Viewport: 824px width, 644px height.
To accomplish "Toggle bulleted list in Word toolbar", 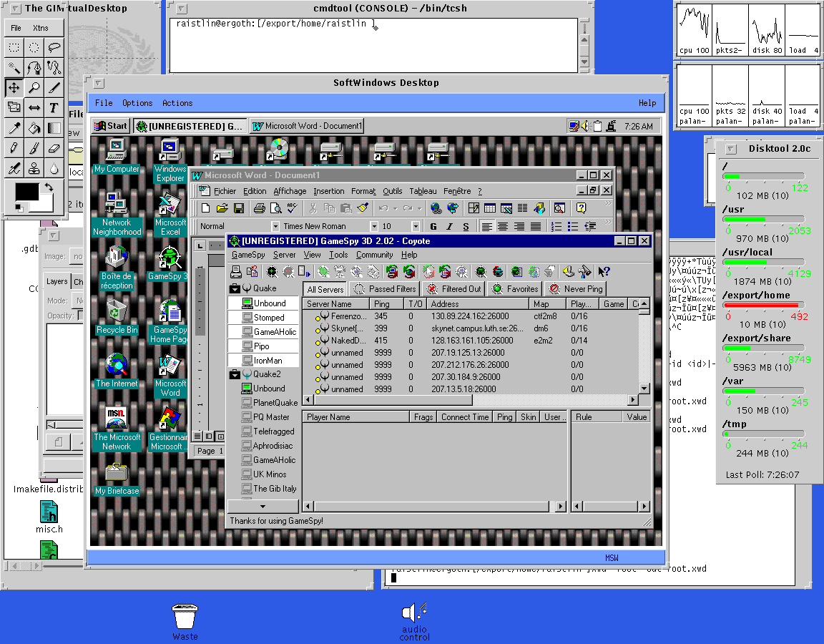I will click(573, 226).
